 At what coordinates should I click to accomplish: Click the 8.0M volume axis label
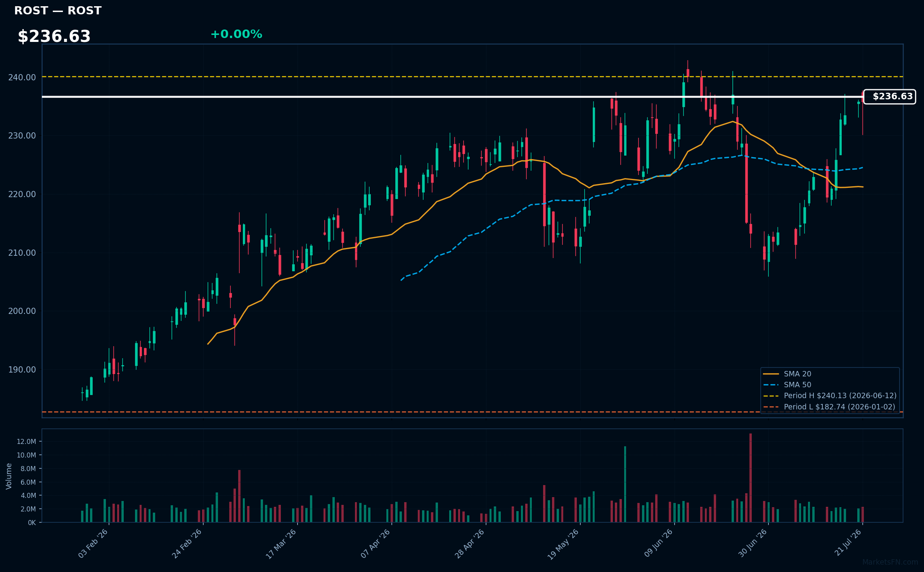coord(28,469)
